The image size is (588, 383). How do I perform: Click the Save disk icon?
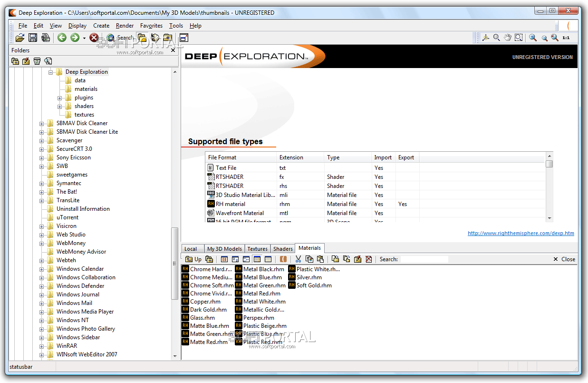point(33,38)
